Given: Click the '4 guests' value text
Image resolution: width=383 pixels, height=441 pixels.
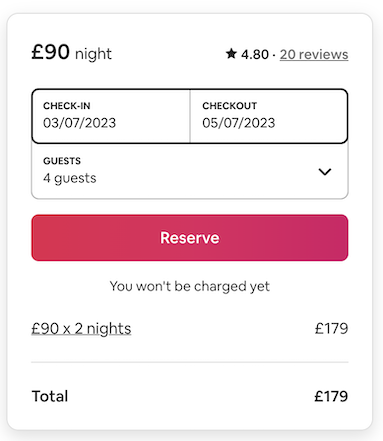Looking at the screenshot, I should (x=70, y=178).
